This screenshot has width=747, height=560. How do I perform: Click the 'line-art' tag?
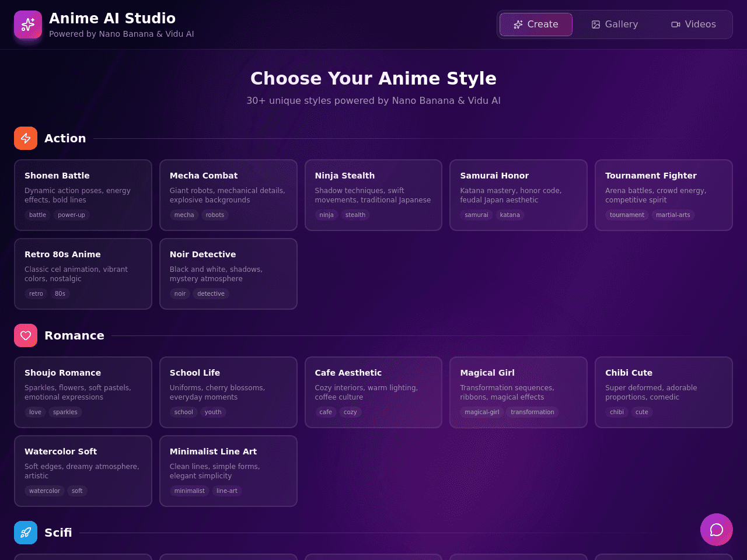pos(227,491)
